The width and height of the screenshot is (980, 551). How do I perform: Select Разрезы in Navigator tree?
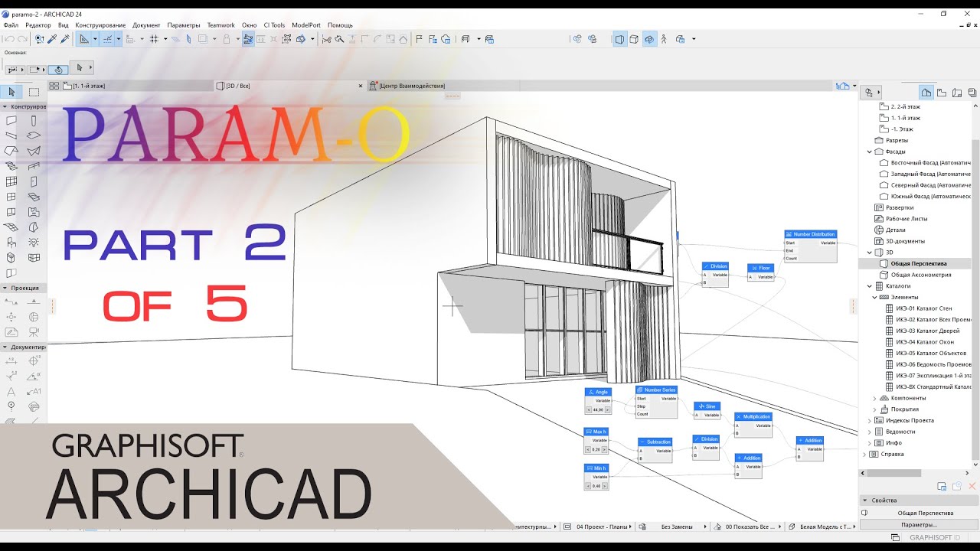point(897,141)
